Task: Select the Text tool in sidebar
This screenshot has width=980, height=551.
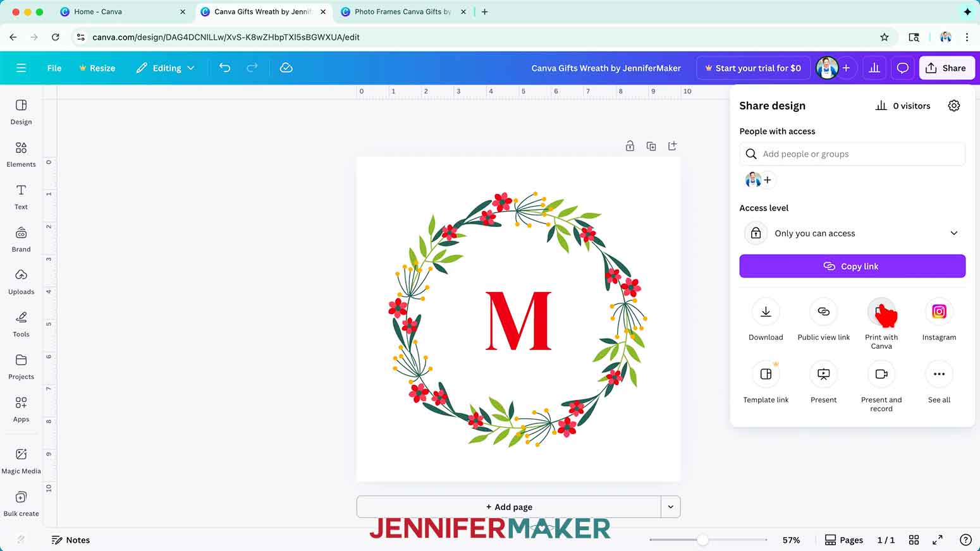Action: pyautogui.click(x=21, y=197)
